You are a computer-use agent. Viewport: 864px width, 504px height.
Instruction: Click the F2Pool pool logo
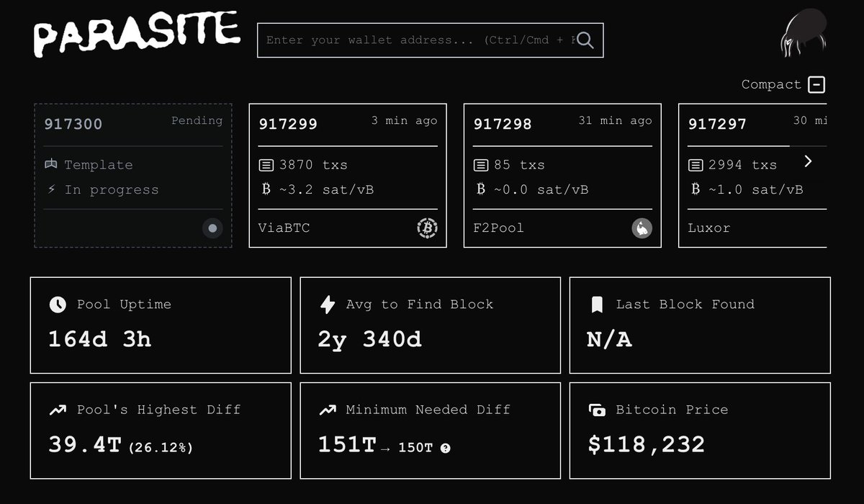tap(642, 228)
